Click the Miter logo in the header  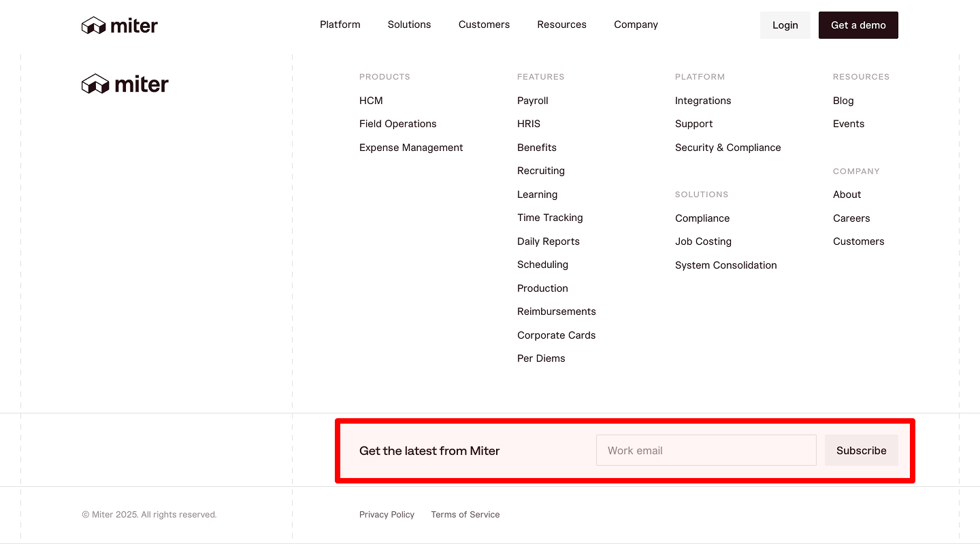pyautogui.click(x=119, y=24)
